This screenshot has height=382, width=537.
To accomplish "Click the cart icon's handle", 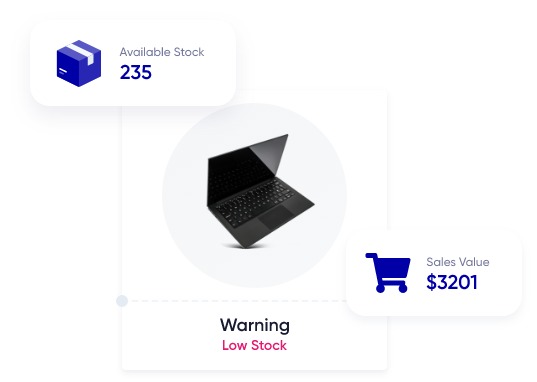I will point(372,257).
